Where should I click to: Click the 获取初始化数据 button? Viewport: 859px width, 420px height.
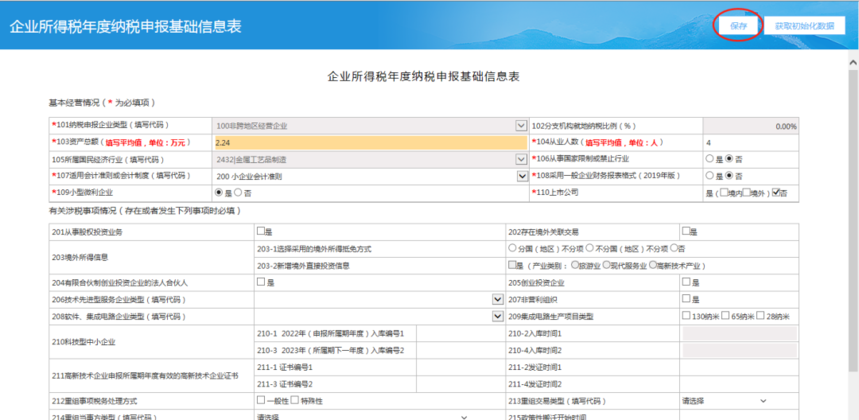[804, 26]
